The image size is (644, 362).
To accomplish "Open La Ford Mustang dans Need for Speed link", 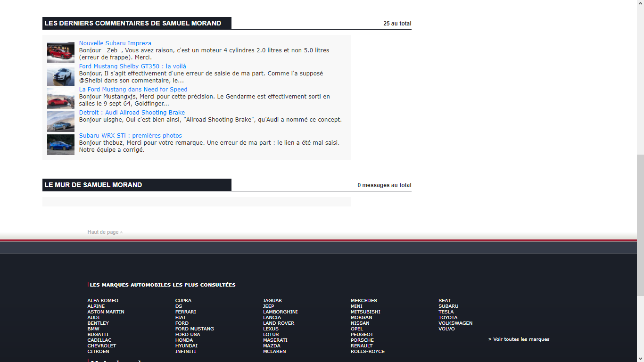I will point(133,90).
